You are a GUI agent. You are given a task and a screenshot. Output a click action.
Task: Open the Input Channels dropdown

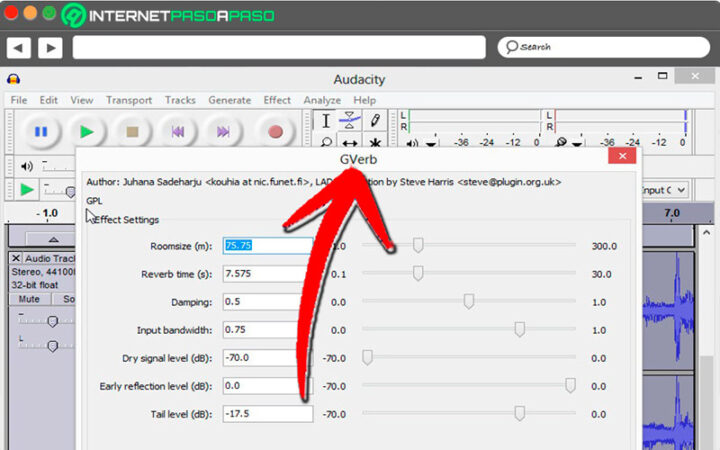664,190
